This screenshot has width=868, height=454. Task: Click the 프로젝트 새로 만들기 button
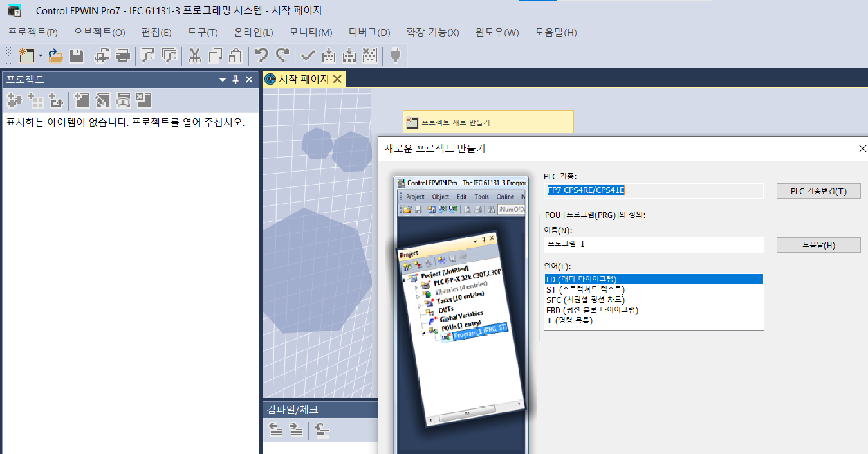488,122
